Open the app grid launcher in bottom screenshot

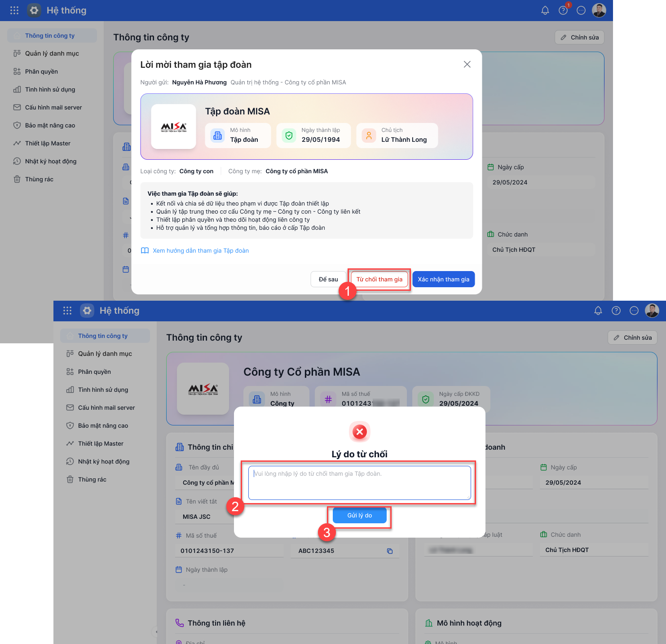[67, 311]
